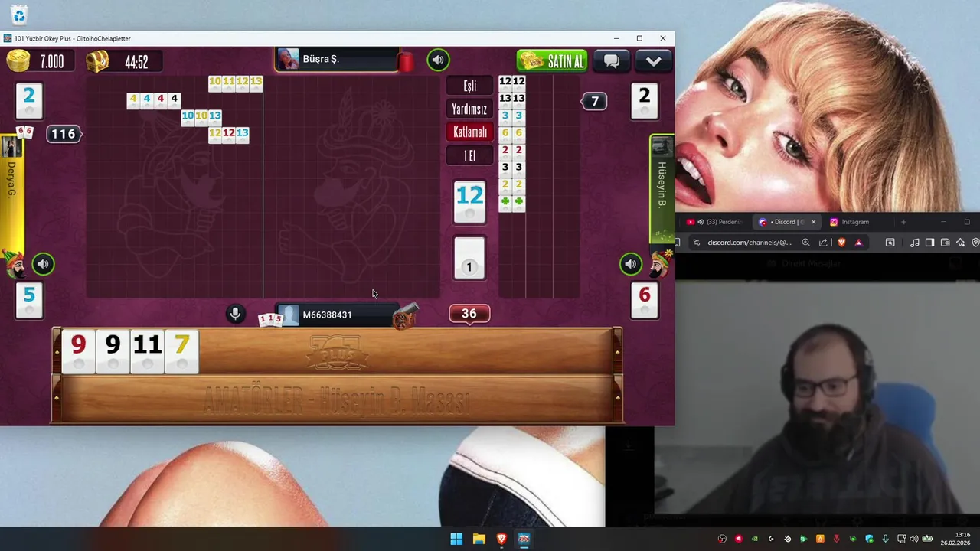This screenshot has width=980, height=551.
Task: Click the 7 counter badge
Action: 595,101
